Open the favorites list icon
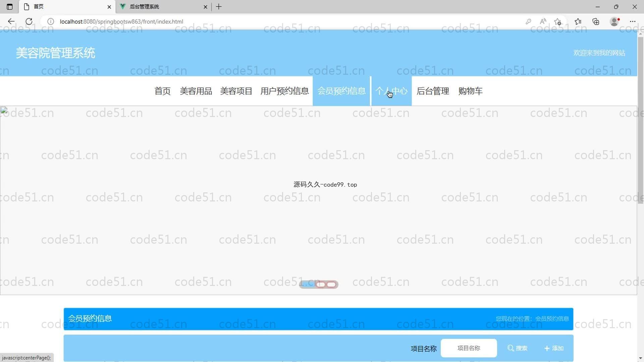644x362 pixels. click(578, 21)
